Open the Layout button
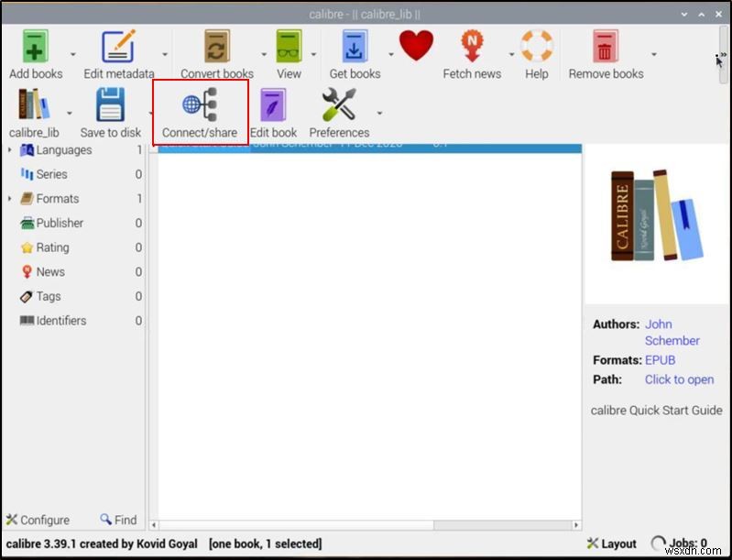Screen dimensions: 732x560 click(612, 544)
